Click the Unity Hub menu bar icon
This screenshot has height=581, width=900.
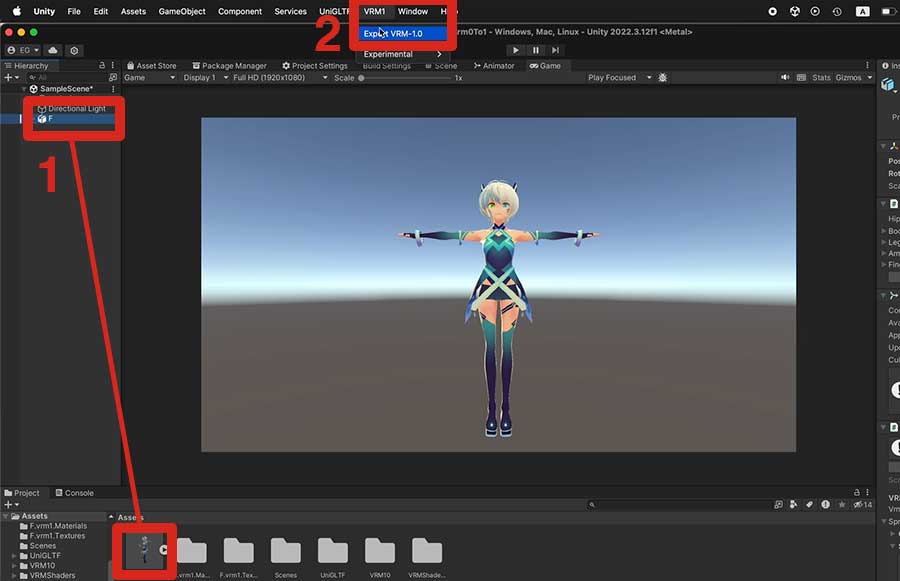[x=794, y=11]
